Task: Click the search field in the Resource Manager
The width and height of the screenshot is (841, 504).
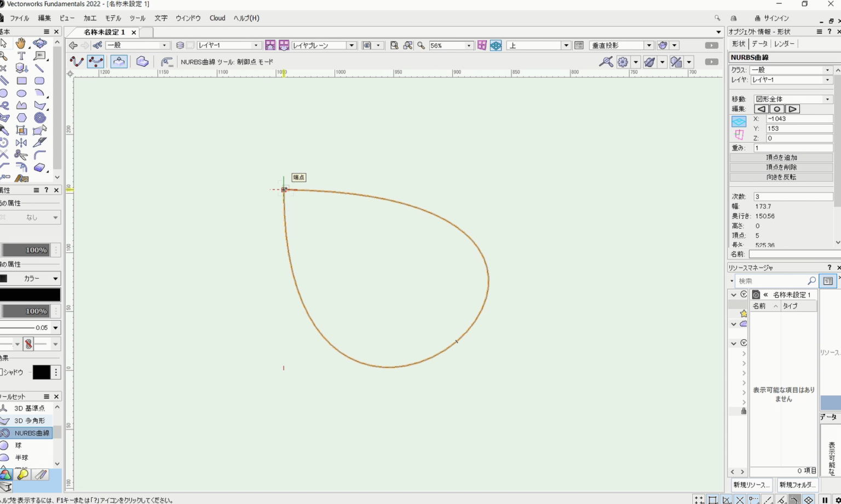Action: tap(774, 280)
